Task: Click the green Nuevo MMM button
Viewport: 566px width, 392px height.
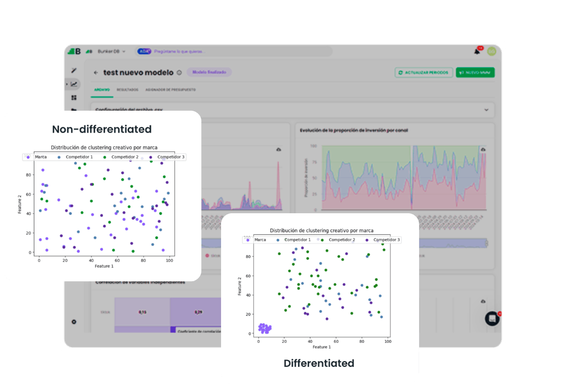Action: [x=475, y=73]
